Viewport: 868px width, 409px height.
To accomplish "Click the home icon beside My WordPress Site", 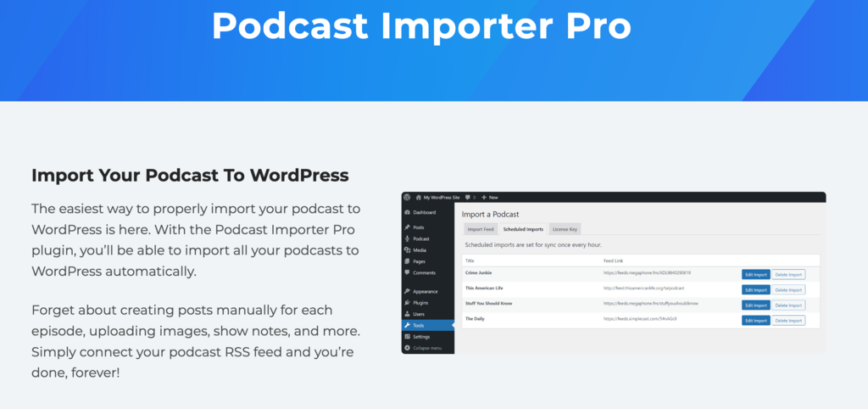I will 418,197.
